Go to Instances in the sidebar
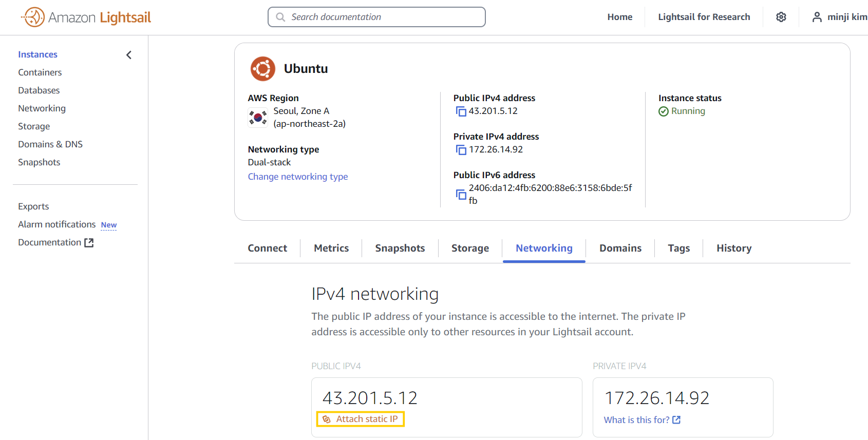This screenshot has height=440, width=868. pos(37,54)
